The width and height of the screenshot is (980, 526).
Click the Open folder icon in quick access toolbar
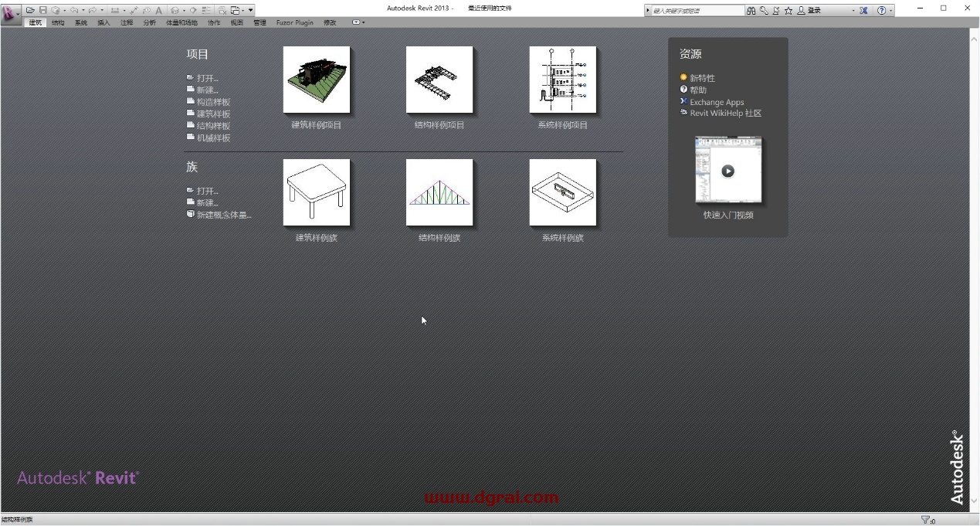click(30, 10)
